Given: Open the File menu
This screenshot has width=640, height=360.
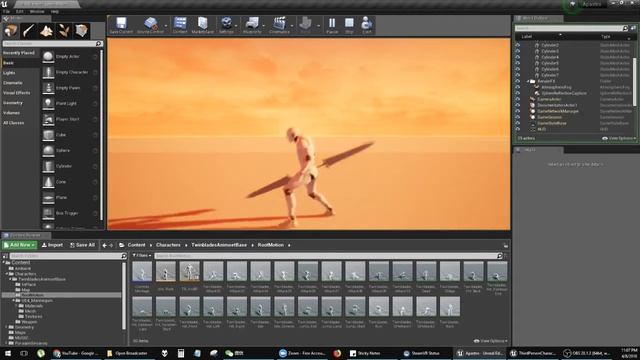Looking at the screenshot, I should [7, 11].
